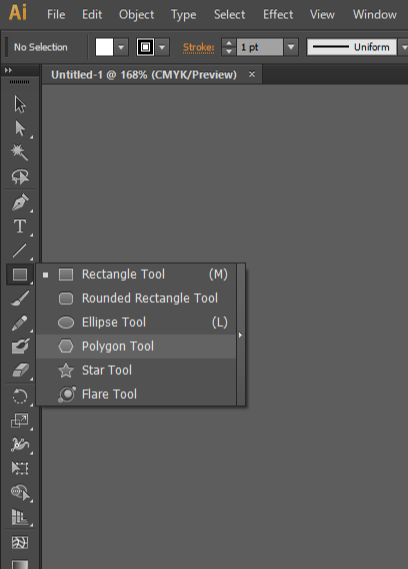
Task: Select the Scale tool
Action: tap(20, 421)
